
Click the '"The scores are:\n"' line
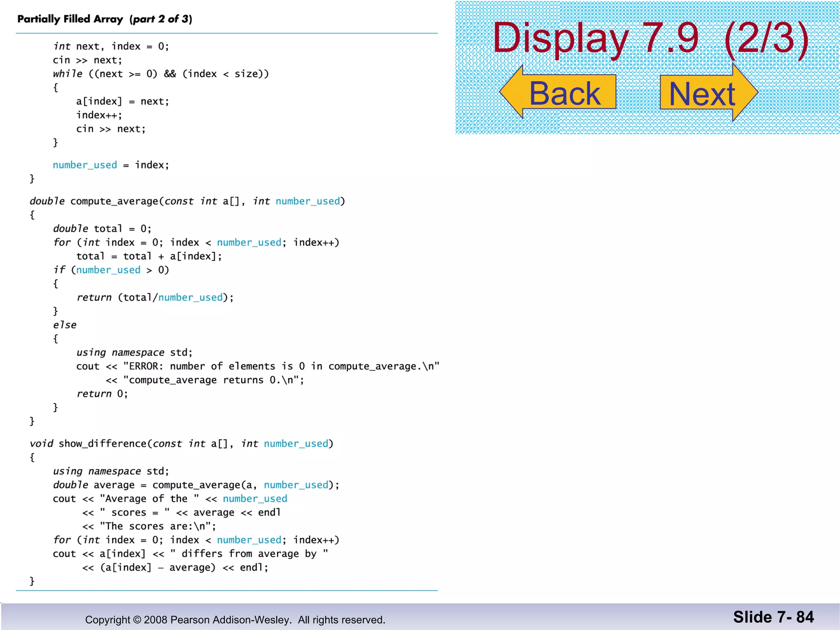(x=149, y=526)
